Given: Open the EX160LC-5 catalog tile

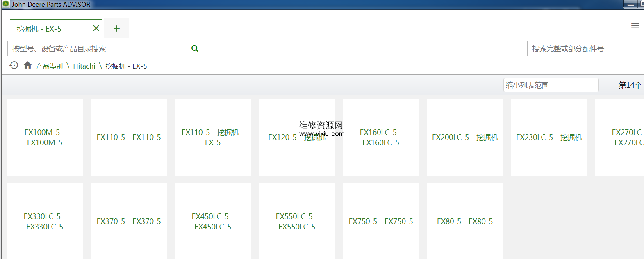Looking at the screenshot, I should click(x=380, y=138).
